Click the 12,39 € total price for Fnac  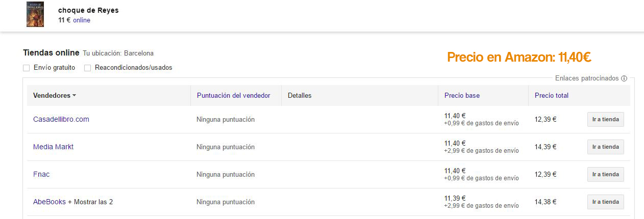tap(546, 174)
